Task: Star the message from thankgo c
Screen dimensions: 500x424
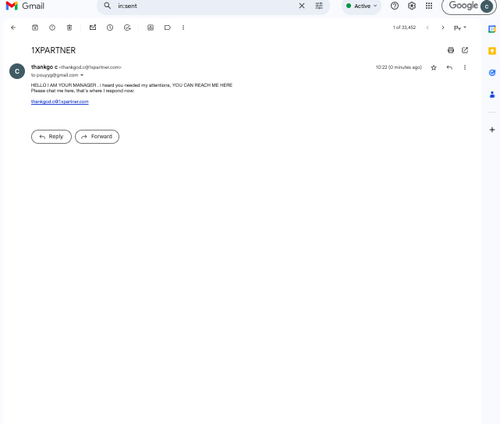Action: [x=434, y=68]
